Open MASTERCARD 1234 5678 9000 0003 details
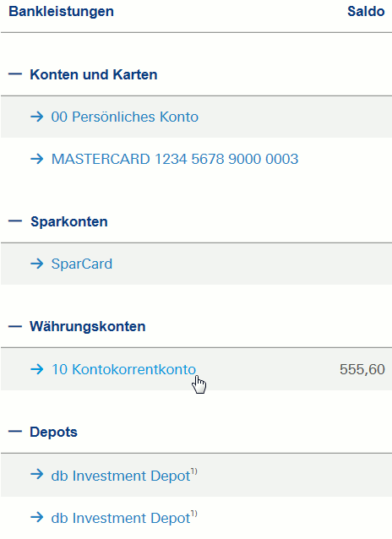The image size is (392, 539). [175, 159]
